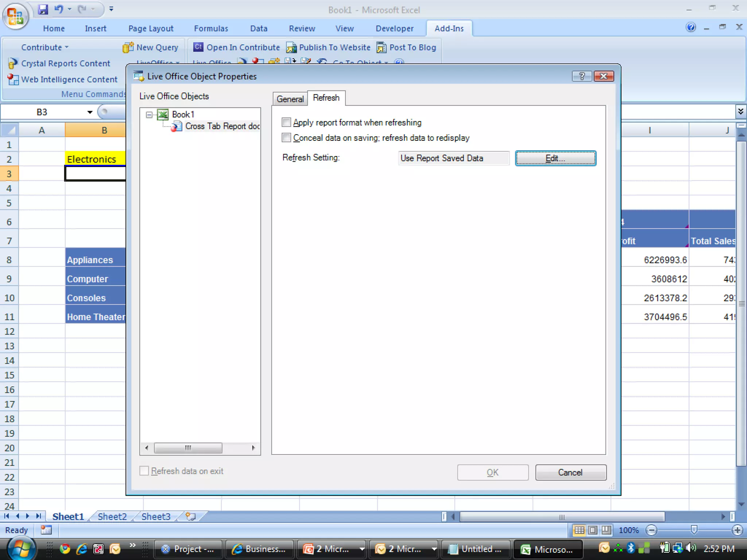Click the Edit... refresh setting button
This screenshot has width=747, height=560.
coord(556,158)
